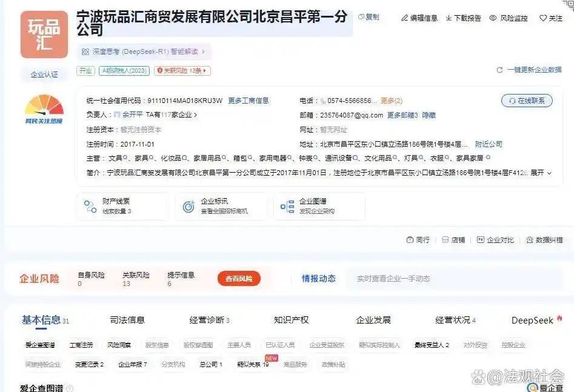Click the refresh icon to update company data
The image size is (574, 392).
[499, 70]
